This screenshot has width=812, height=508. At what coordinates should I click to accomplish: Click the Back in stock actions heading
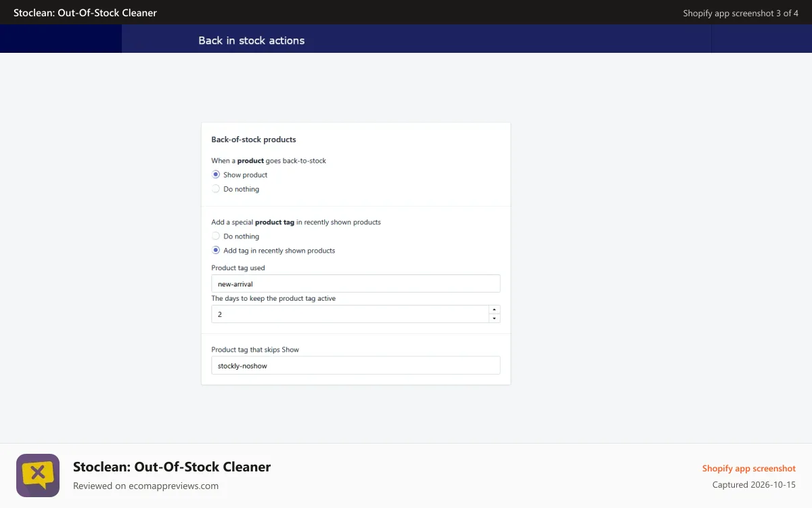click(x=252, y=41)
